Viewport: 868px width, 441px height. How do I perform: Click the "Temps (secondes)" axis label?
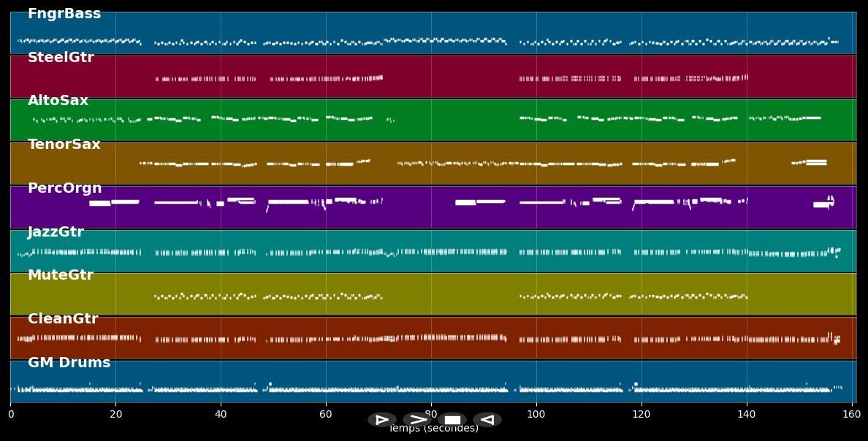[x=433, y=429]
